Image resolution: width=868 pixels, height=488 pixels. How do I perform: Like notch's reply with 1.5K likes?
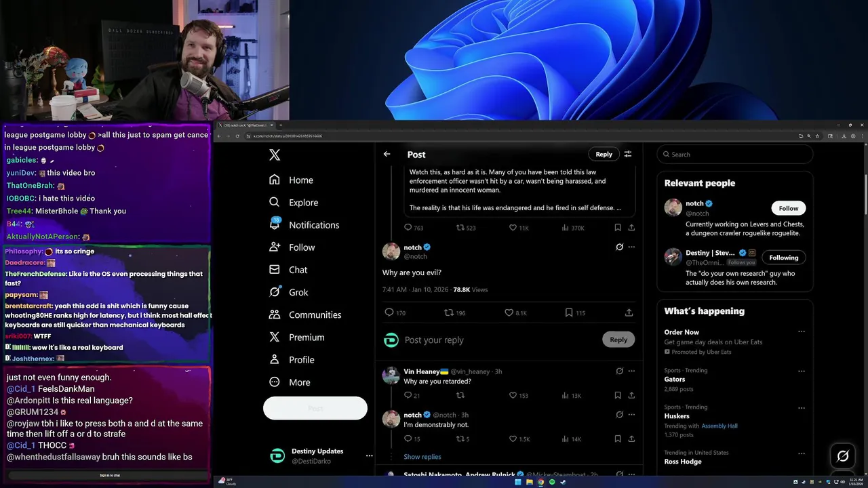click(x=519, y=439)
